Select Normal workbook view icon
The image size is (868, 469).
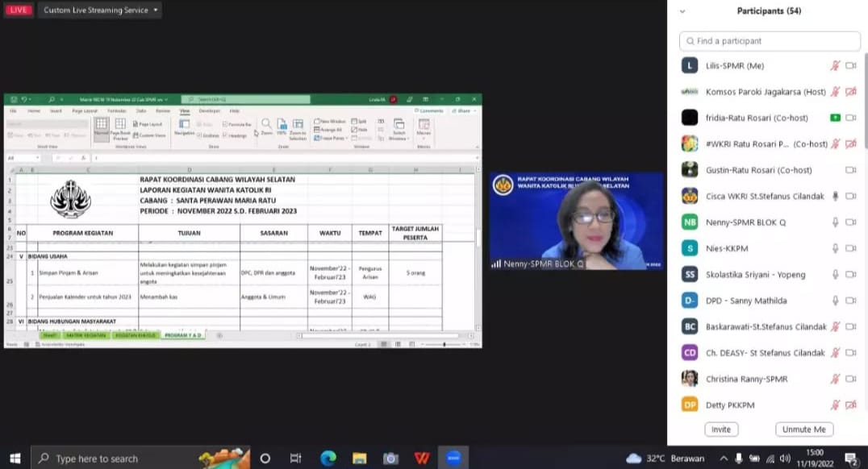[x=101, y=126]
